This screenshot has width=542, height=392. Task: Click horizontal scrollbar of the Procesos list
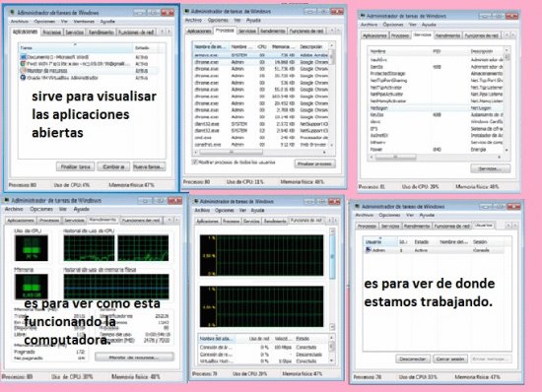pyautogui.click(x=261, y=152)
